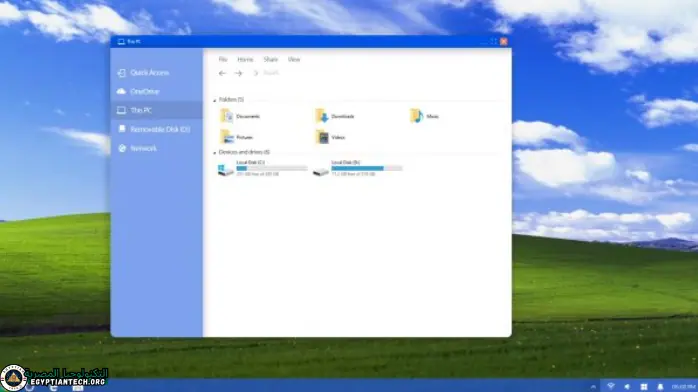Click the Music folder label

click(433, 116)
